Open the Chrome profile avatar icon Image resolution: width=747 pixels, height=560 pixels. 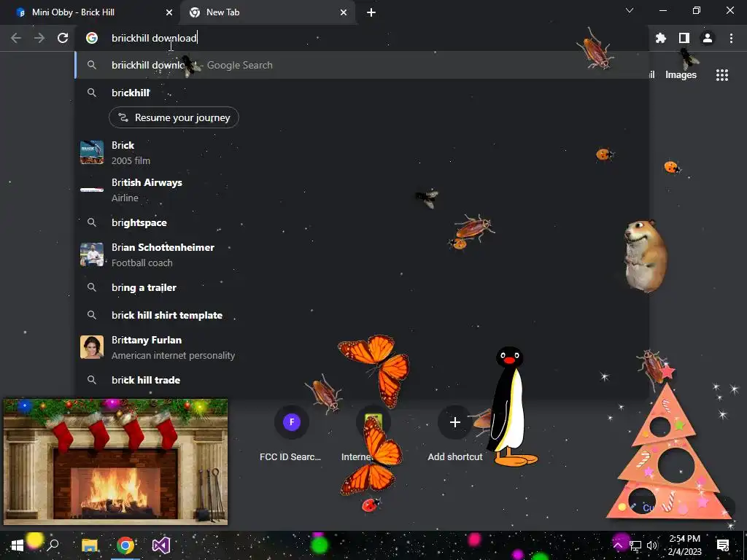pos(708,38)
